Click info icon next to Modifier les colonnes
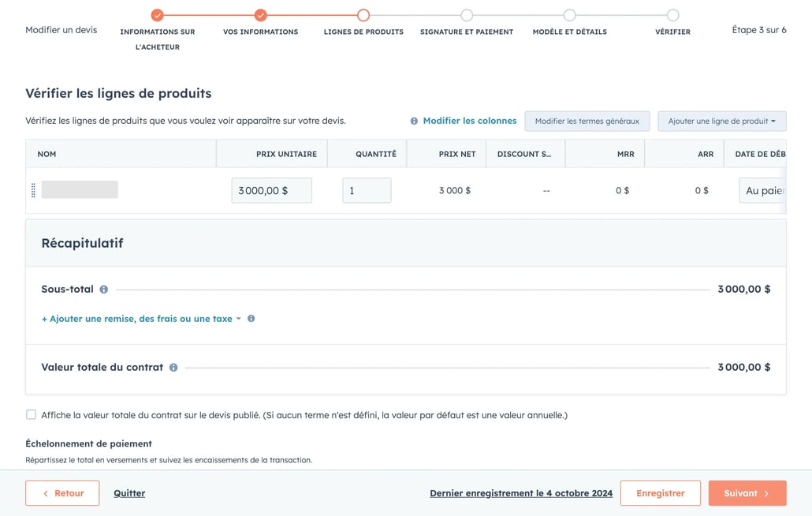The image size is (812, 516). [x=414, y=122]
